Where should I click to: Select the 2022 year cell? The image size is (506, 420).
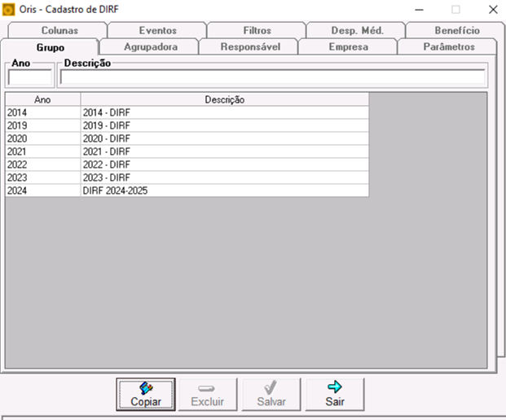click(42, 164)
